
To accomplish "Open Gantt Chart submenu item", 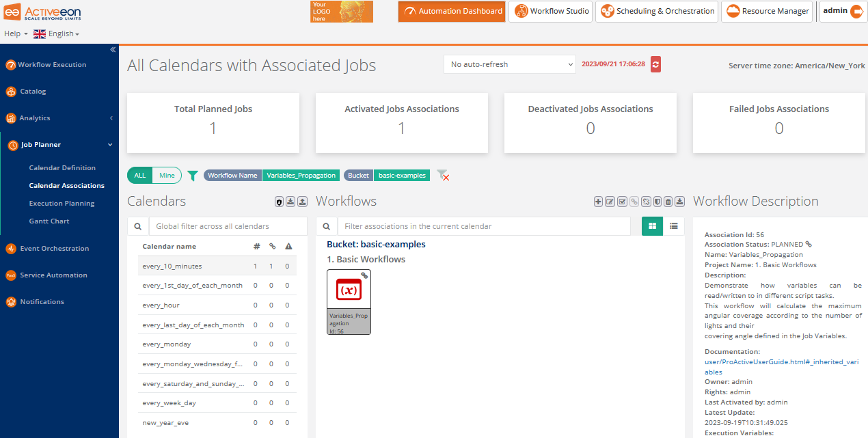I will click(49, 221).
